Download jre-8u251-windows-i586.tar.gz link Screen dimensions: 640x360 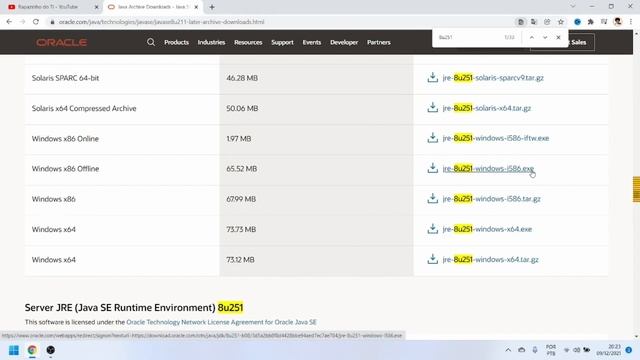pyautogui.click(x=491, y=198)
